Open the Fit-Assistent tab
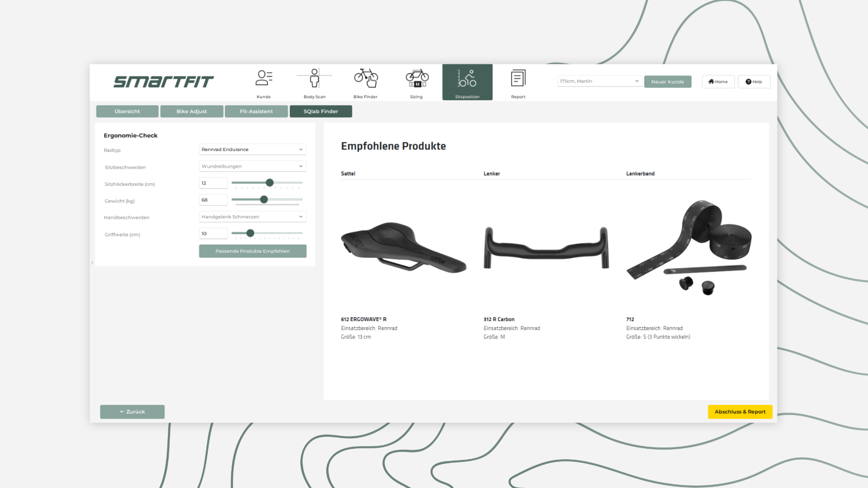868x488 pixels. (256, 111)
